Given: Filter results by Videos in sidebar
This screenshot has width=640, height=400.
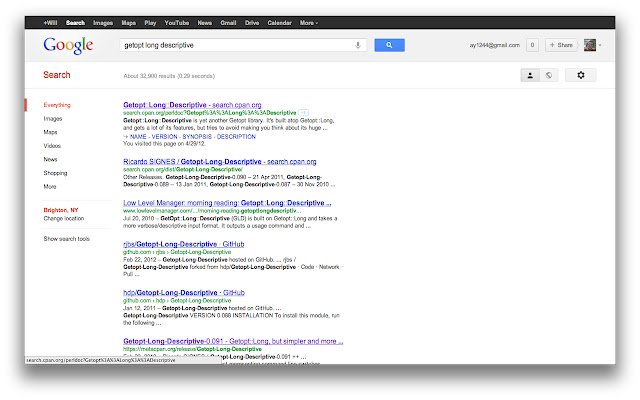Looking at the screenshot, I should (52, 146).
